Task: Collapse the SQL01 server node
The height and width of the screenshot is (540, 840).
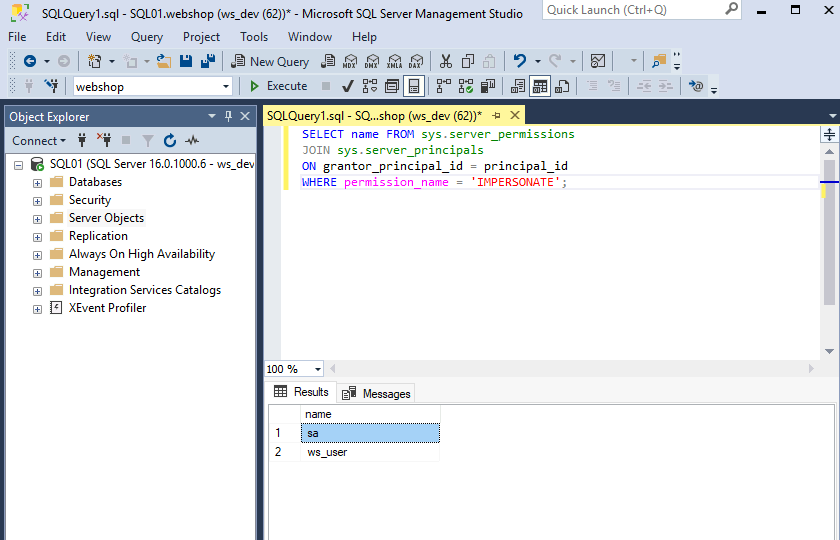Action: coord(18,165)
